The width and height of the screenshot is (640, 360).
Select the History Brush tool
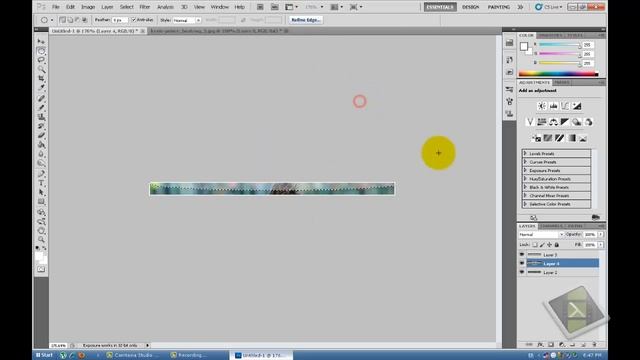(41, 127)
